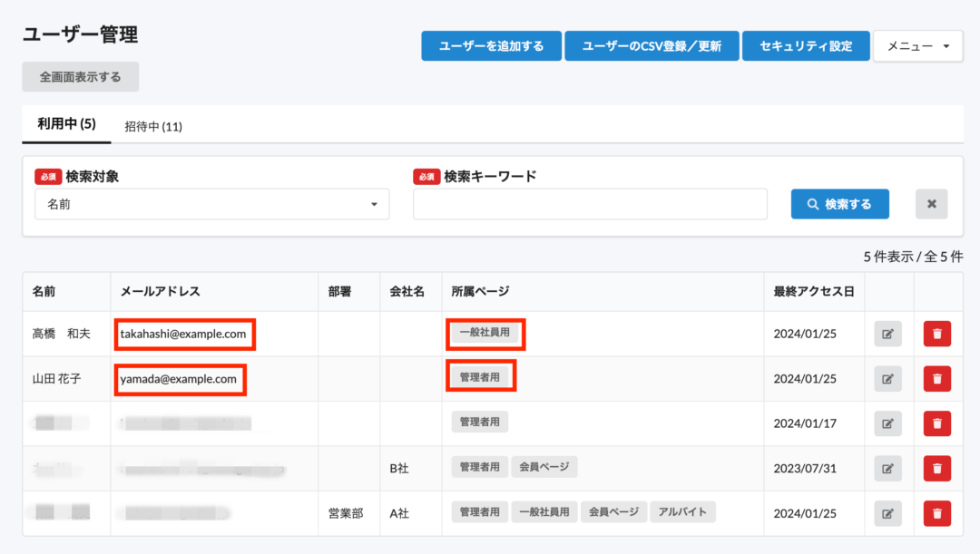Screen dimensions: 980x554
Task: Select the 利用中 (5) tab
Action: [x=65, y=126]
